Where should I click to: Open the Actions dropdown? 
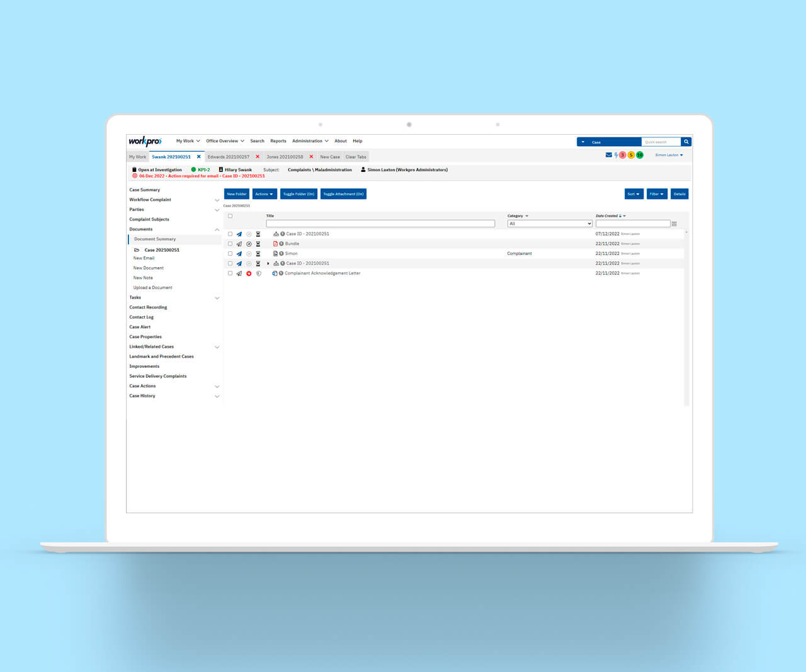[x=264, y=194]
